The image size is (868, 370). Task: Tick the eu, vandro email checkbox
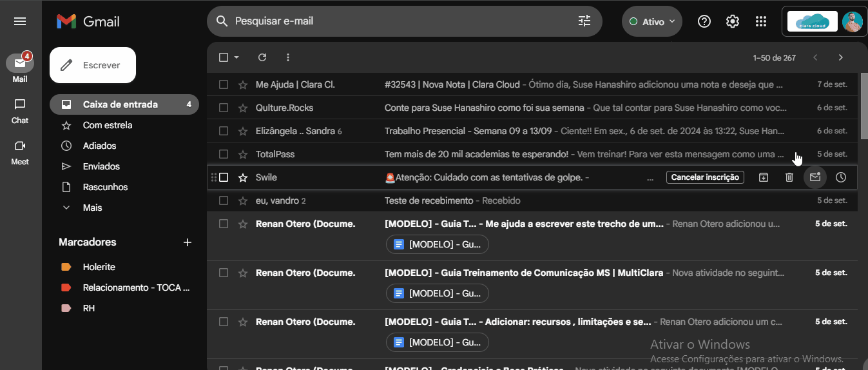[224, 200]
